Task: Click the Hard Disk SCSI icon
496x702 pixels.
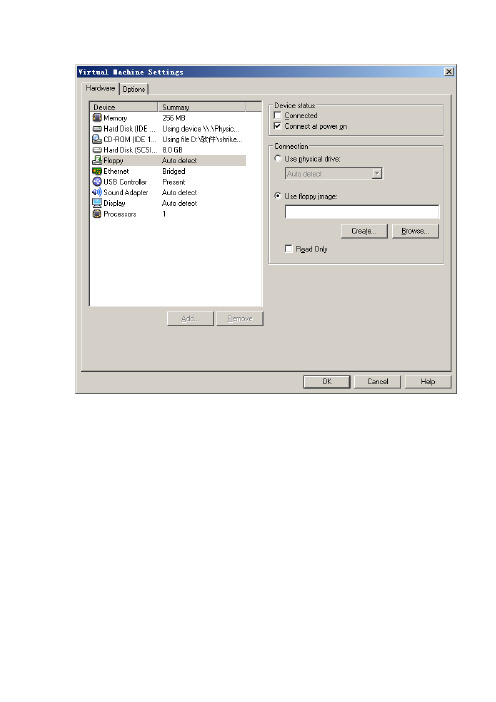Action: tap(97, 150)
